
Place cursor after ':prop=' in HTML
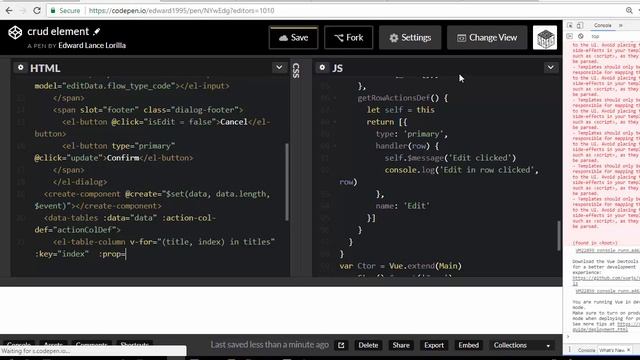(126, 254)
